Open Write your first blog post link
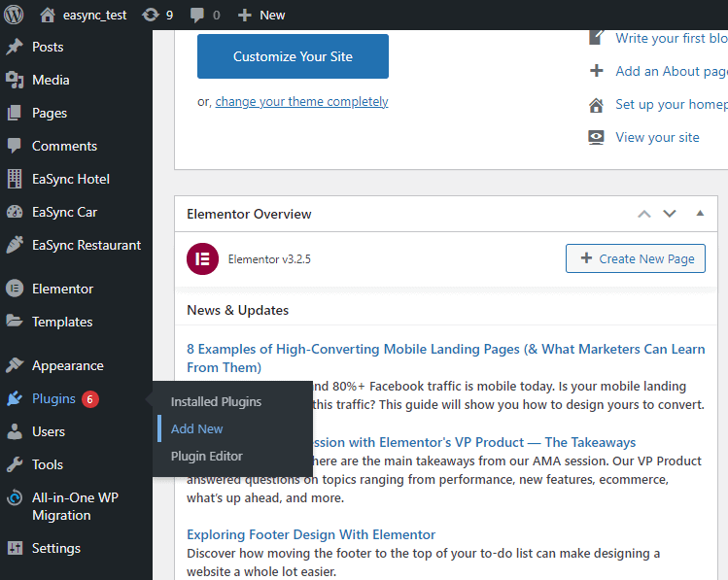This screenshot has width=728, height=580. coord(672,38)
